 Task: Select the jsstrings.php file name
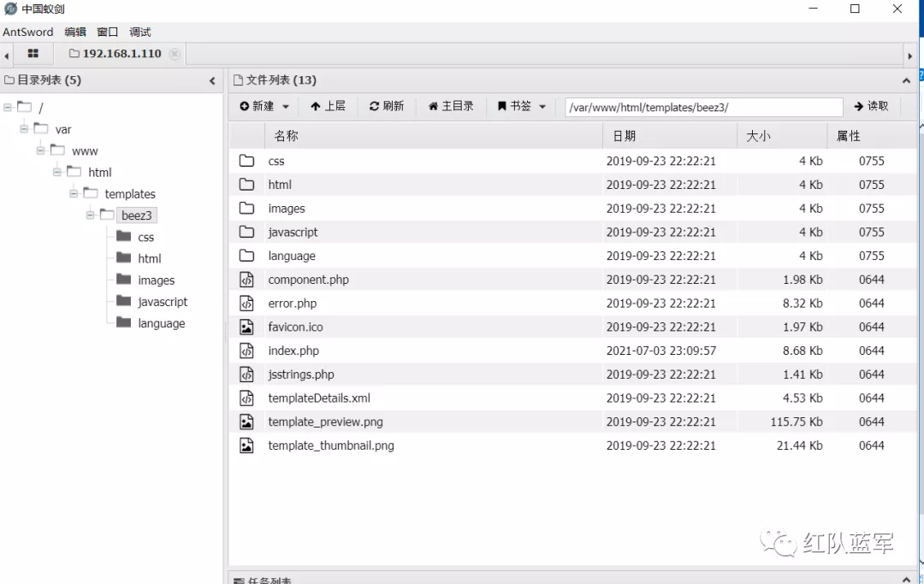[301, 375]
